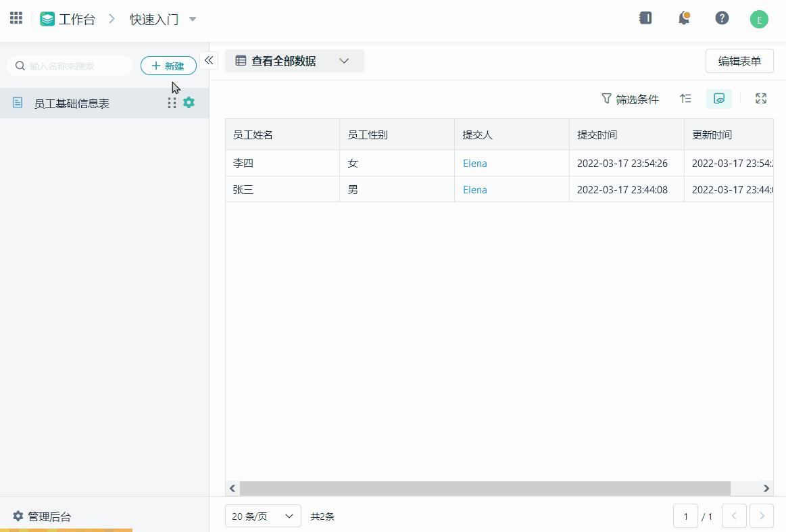The width and height of the screenshot is (786, 532).
Task: Open the Elena profile avatar
Action: (x=759, y=18)
